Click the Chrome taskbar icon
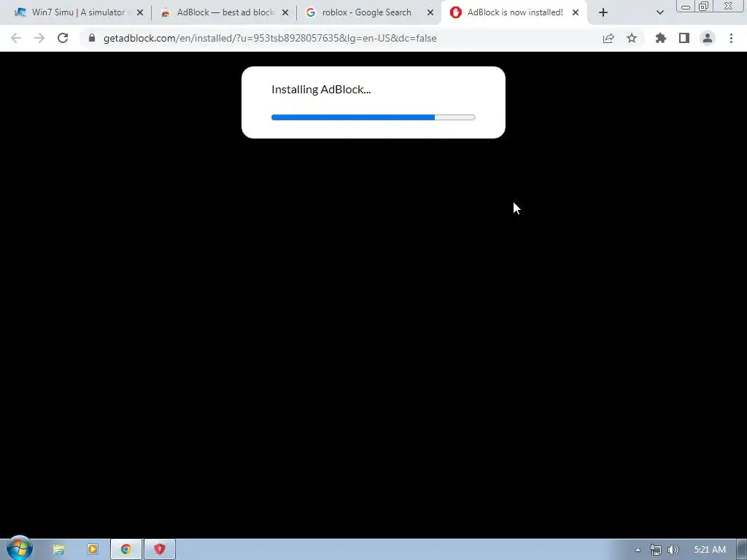The width and height of the screenshot is (747, 560). click(125, 550)
